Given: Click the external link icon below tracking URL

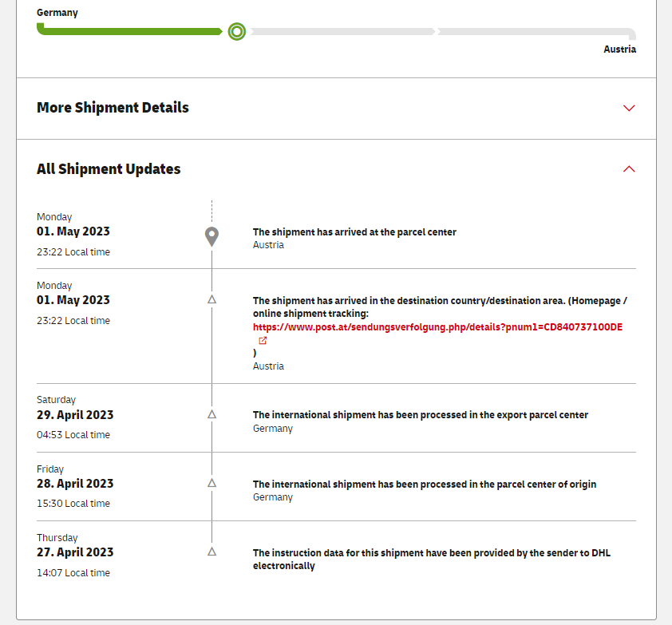Looking at the screenshot, I should tap(263, 341).
